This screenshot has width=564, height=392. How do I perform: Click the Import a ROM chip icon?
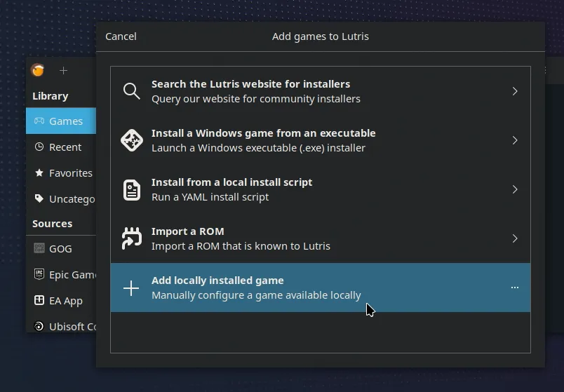point(132,238)
